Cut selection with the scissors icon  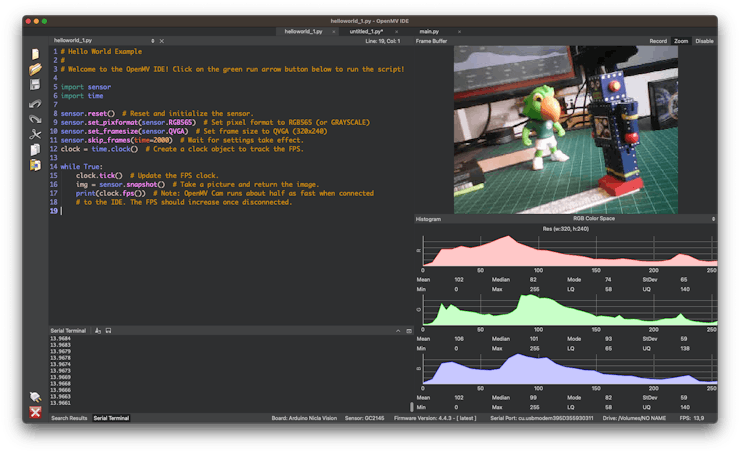coord(35,134)
